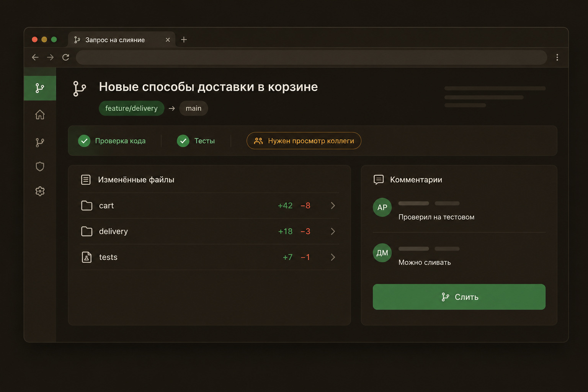Click the browser back arrow

point(35,57)
